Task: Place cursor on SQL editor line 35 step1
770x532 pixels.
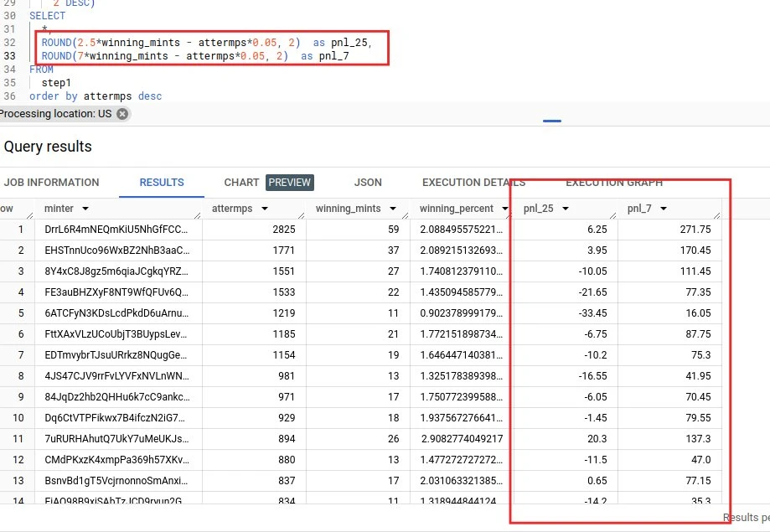Action: point(57,83)
